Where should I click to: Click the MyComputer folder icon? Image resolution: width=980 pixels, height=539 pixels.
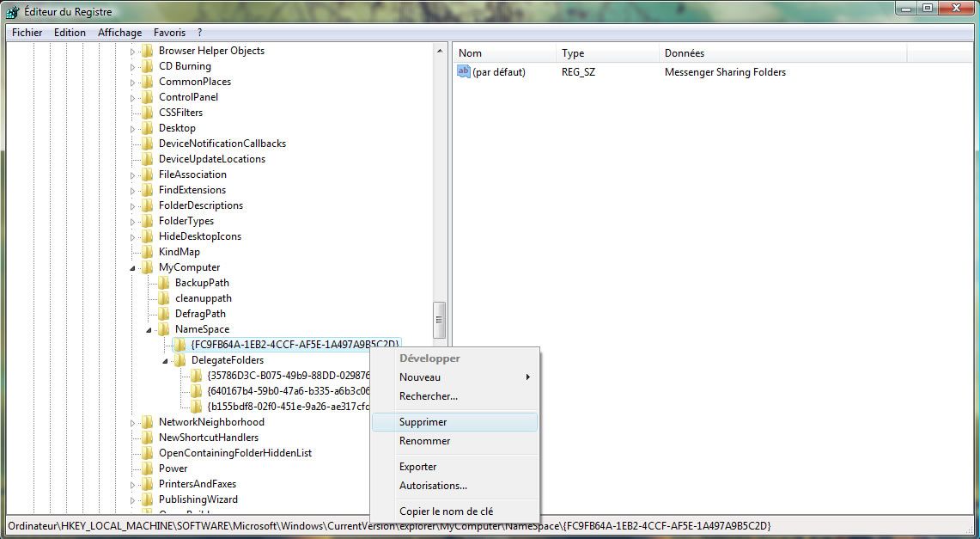(x=148, y=267)
